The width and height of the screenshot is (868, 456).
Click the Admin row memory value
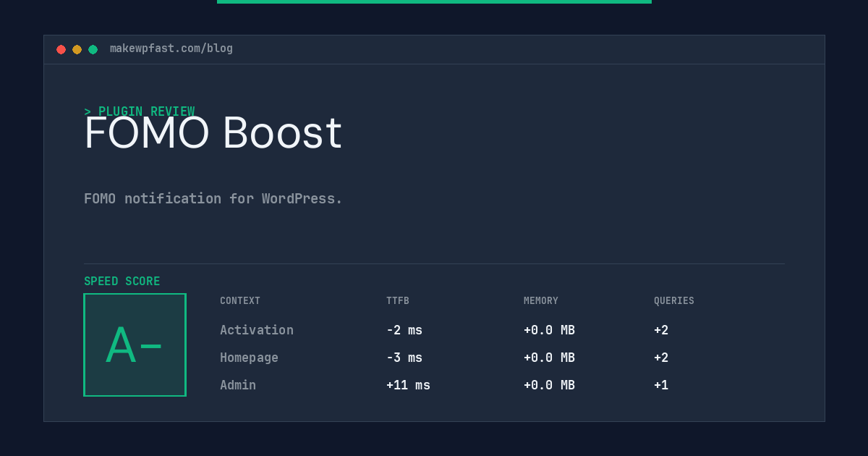(549, 385)
